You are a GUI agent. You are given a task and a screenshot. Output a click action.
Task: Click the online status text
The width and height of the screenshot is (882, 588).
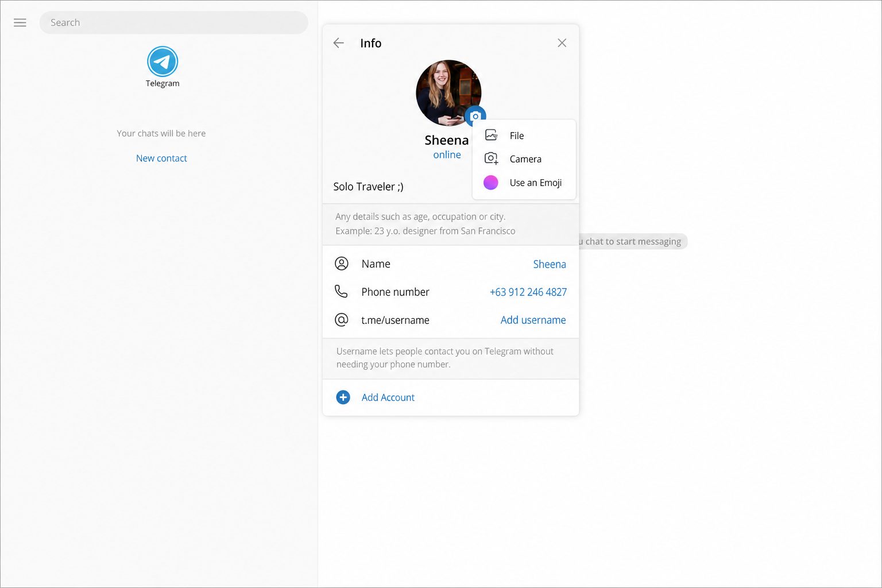[447, 155]
